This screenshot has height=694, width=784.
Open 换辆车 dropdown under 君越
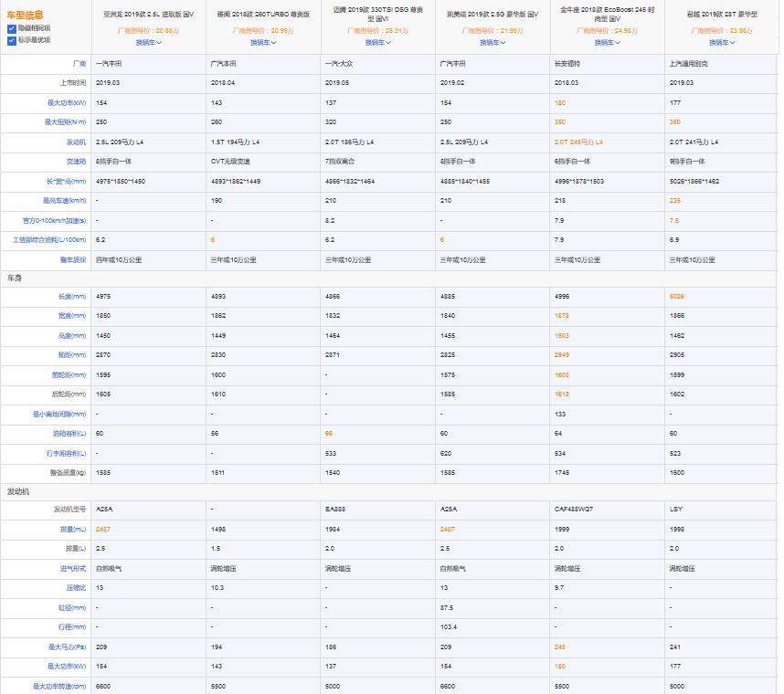pyautogui.click(x=722, y=43)
